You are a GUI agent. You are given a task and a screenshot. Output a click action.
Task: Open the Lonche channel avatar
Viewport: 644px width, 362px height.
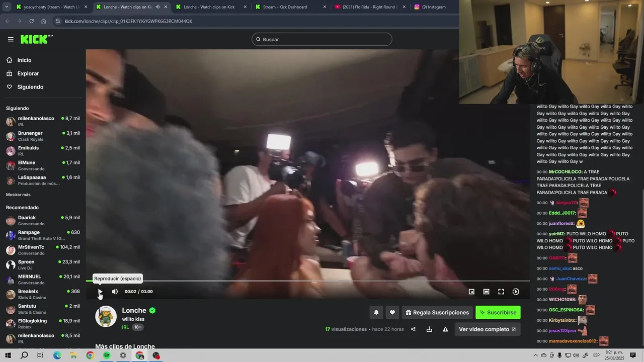pos(106,316)
